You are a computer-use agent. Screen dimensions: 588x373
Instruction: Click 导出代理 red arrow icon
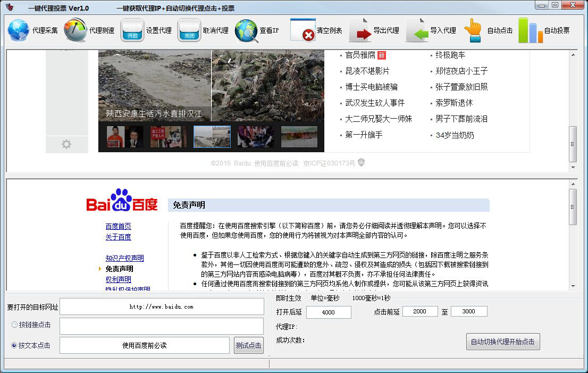coord(360,30)
